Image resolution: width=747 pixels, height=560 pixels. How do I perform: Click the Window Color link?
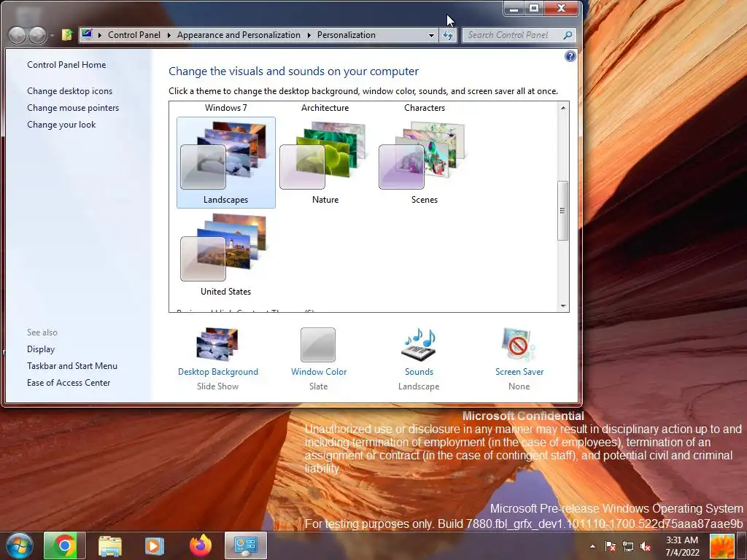pyautogui.click(x=319, y=371)
